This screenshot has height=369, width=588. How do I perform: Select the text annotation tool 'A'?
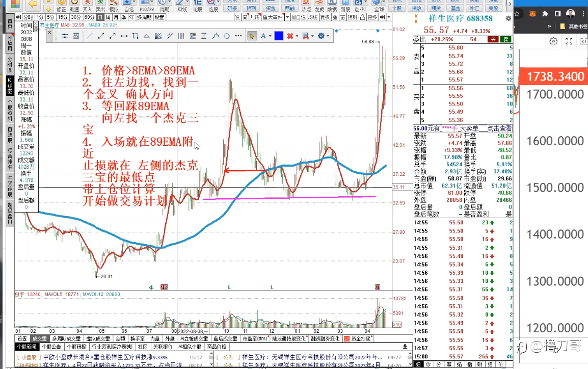pyautogui.click(x=263, y=36)
